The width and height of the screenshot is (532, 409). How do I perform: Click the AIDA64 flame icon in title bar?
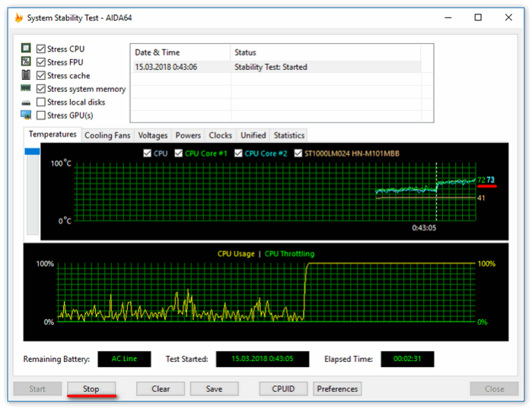19,17
